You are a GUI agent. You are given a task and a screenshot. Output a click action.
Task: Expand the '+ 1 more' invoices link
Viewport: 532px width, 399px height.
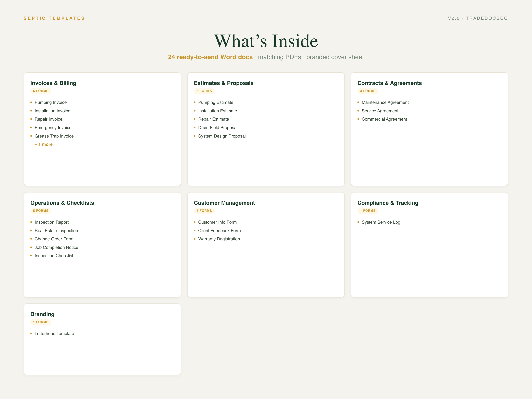click(44, 144)
